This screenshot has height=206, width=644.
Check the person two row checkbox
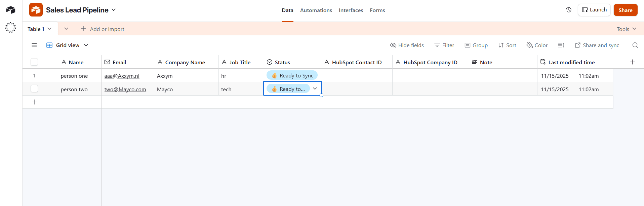click(34, 89)
